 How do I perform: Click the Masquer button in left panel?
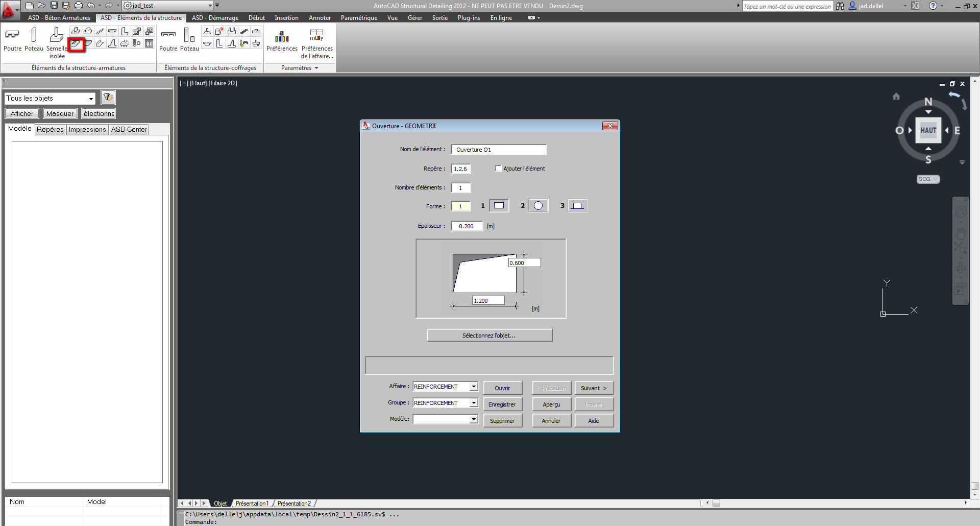pos(60,113)
